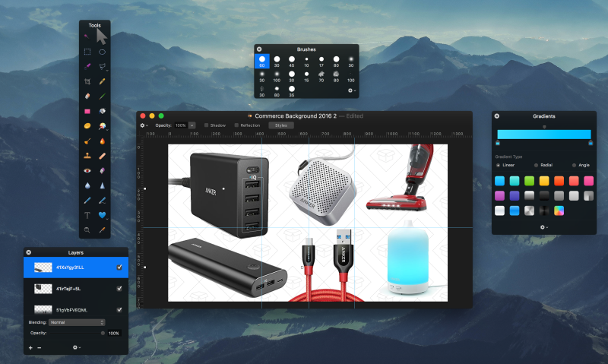The width and height of the screenshot is (608, 364).
Task: Select the Sponge tool
Action: pos(87,126)
